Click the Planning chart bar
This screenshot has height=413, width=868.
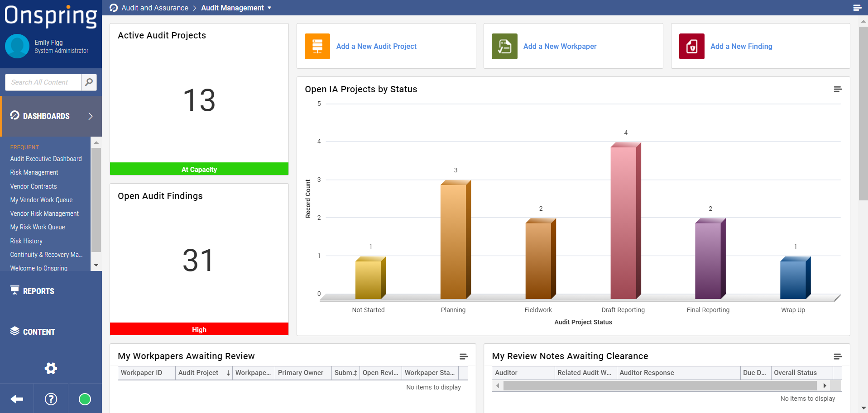point(456,240)
